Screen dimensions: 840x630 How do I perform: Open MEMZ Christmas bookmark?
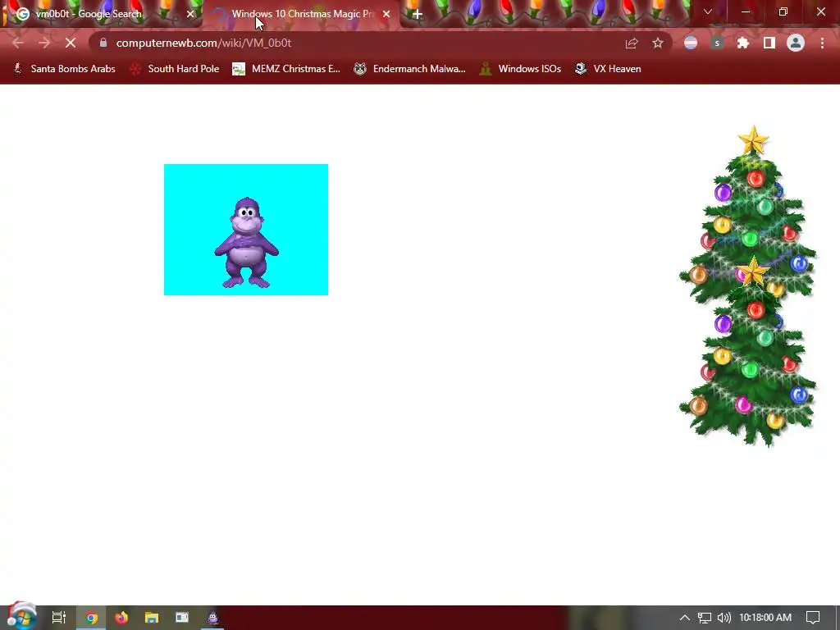pyautogui.click(x=286, y=69)
